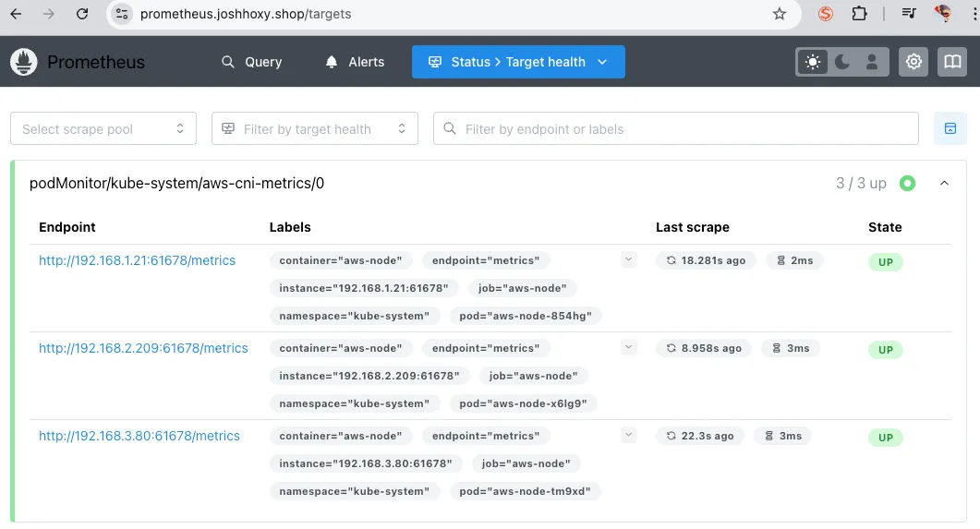View site information icon in address bar
The width and height of the screenshot is (980, 529).
click(122, 14)
